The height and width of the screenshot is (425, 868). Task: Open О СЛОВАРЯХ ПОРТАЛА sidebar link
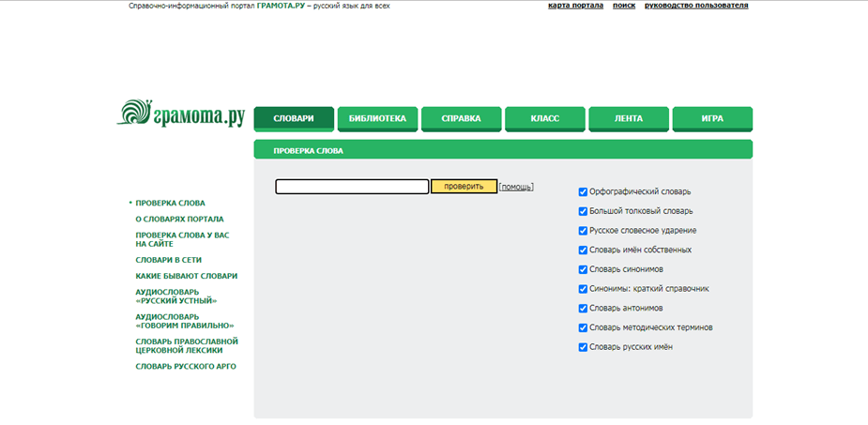pos(179,220)
